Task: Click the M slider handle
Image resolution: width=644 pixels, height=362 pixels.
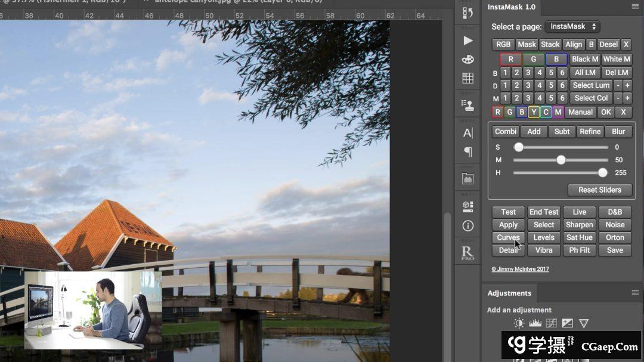Action: point(561,160)
